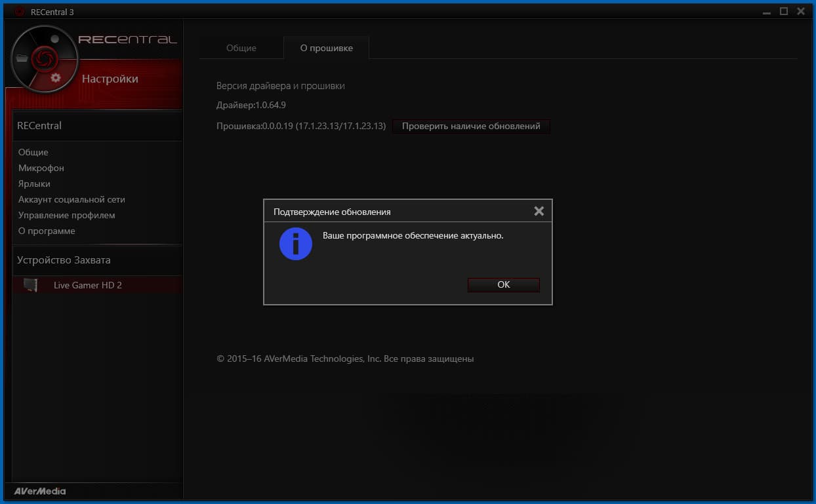Click the Подтверждение обновления dialog title
This screenshot has height=504, width=816.
pyautogui.click(x=332, y=212)
